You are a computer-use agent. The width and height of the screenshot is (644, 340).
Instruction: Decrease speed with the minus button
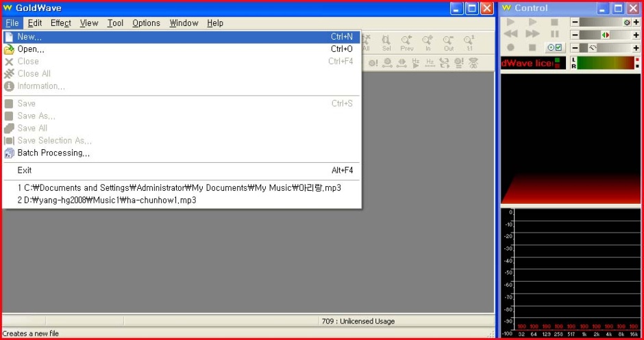(x=575, y=48)
